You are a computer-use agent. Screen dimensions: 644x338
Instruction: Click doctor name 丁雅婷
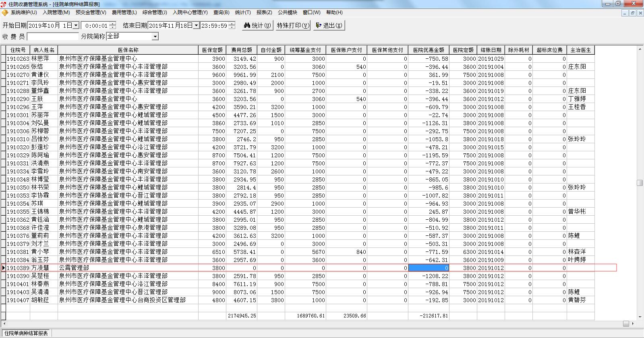click(581, 99)
